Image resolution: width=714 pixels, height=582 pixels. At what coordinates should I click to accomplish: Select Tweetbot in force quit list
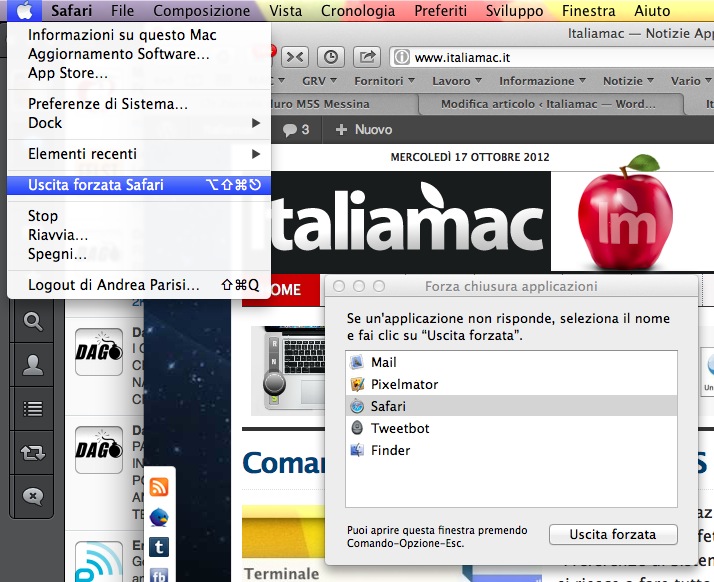click(x=511, y=428)
